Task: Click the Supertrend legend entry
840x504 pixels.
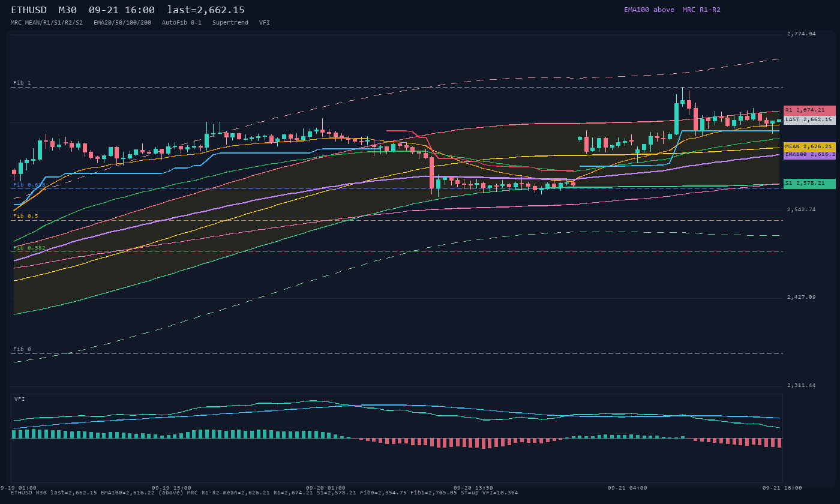Action: pyautogui.click(x=230, y=23)
